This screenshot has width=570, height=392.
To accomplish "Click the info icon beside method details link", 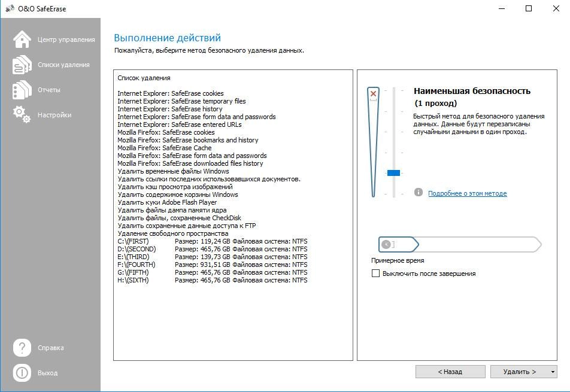I will click(419, 192).
